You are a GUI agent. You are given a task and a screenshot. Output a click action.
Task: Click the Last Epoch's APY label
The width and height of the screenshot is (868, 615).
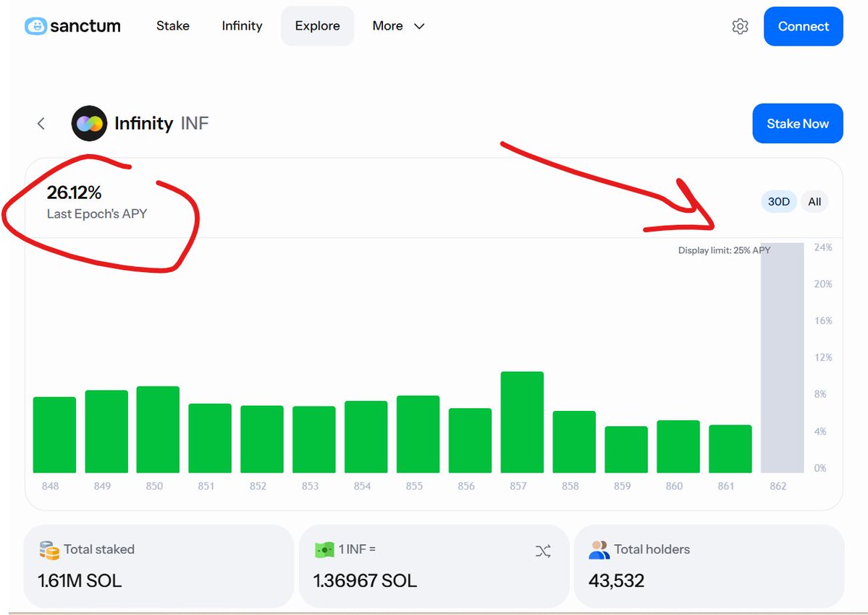coord(97,214)
